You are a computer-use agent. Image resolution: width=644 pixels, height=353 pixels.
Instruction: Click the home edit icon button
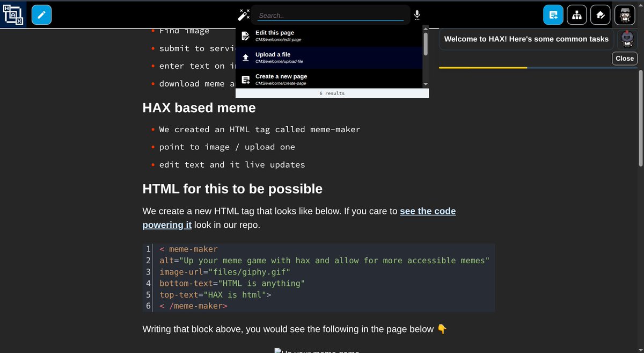click(x=601, y=15)
